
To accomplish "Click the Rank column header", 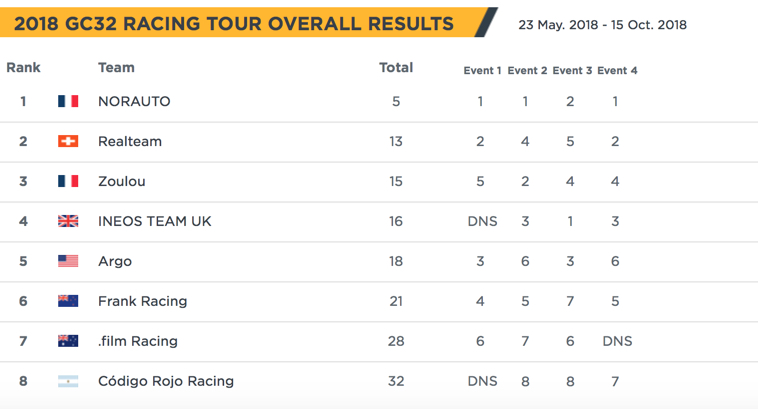I will (x=23, y=67).
